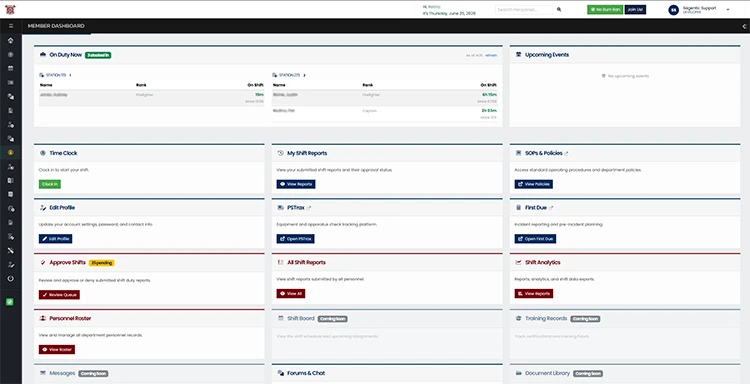The width and height of the screenshot is (750, 384).
Task: Click the Personnel Roster card title
Action: coord(70,318)
